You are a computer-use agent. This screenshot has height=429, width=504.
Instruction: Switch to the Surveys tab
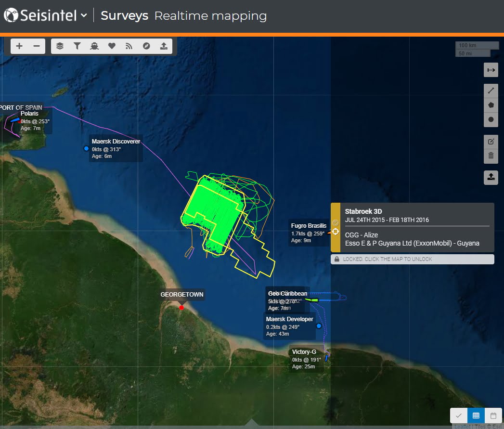[124, 15]
